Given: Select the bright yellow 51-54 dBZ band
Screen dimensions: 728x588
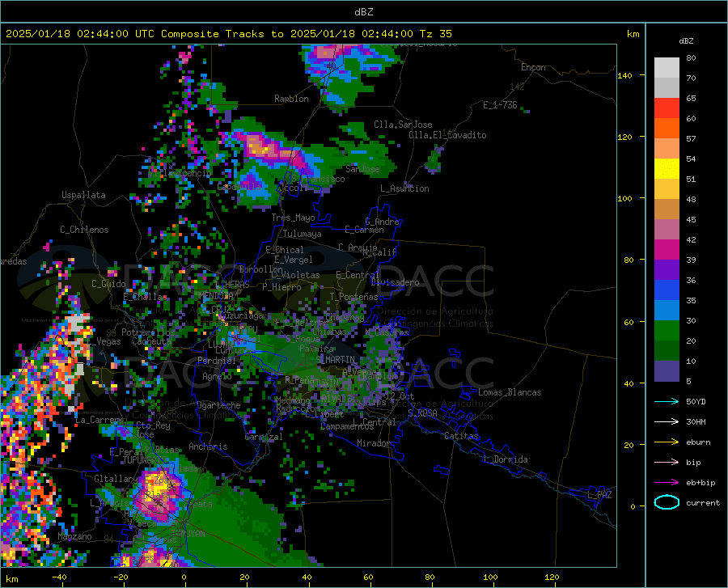Looking at the screenshot, I should coord(667,169).
